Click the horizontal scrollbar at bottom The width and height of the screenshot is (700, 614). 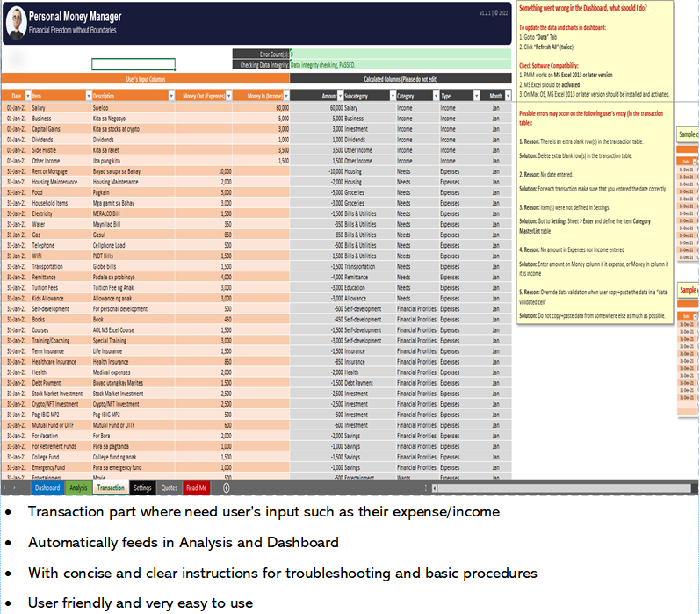click(x=562, y=488)
